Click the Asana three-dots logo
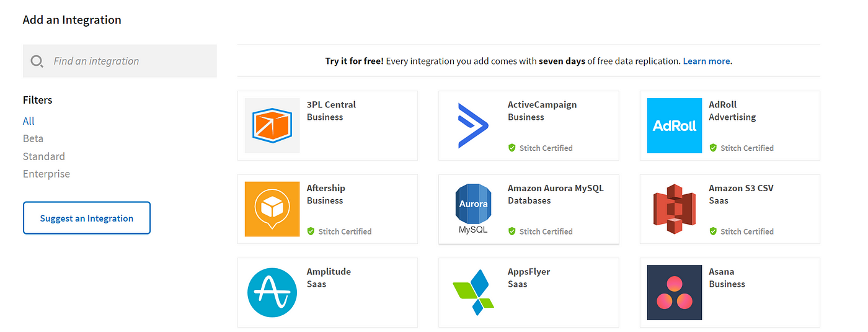This screenshot has height=332, width=868. (x=675, y=292)
